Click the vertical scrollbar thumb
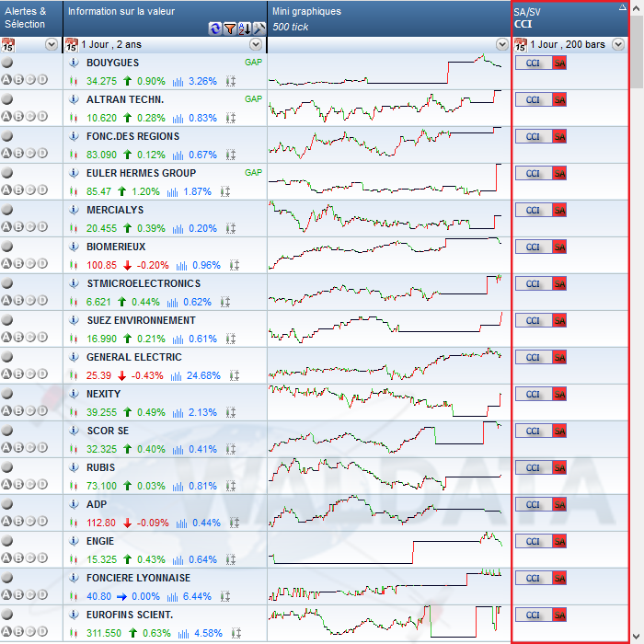The height and width of the screenshot is (644, 644). pos(637,52)
